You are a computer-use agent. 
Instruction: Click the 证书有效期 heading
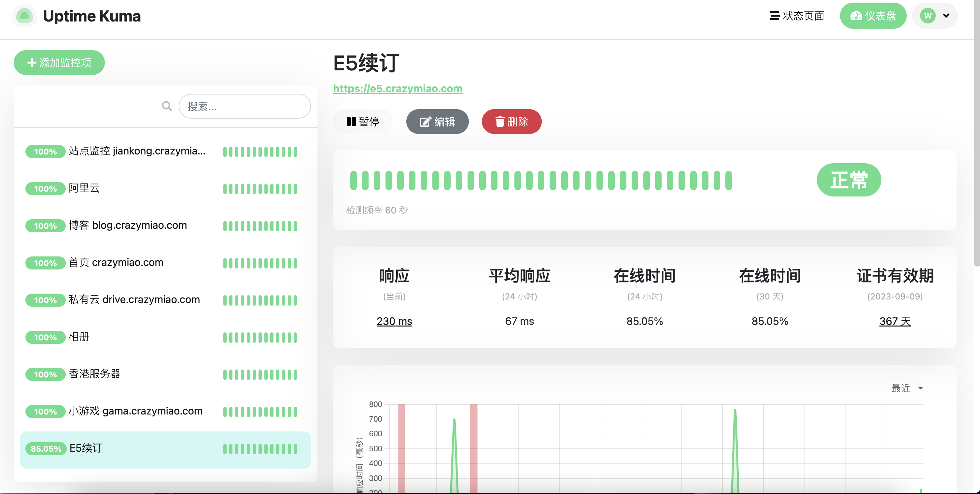pyautogui.click(x=895, y=276)
